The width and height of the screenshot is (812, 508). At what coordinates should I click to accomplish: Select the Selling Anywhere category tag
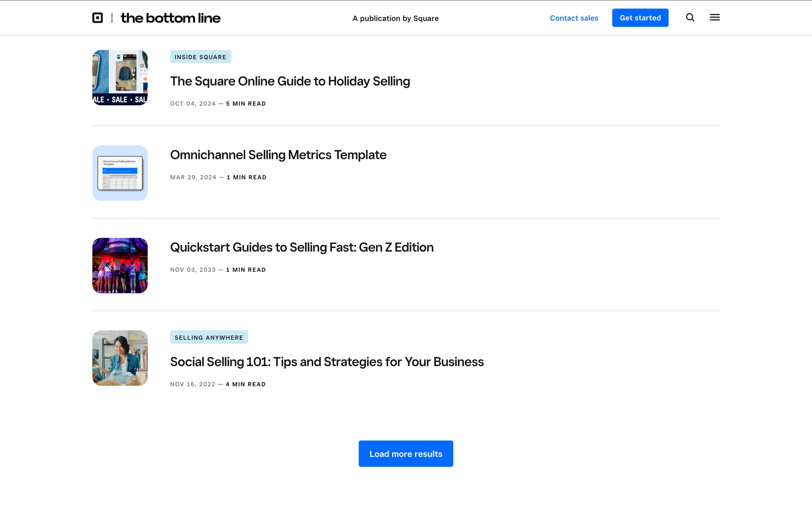209,337
